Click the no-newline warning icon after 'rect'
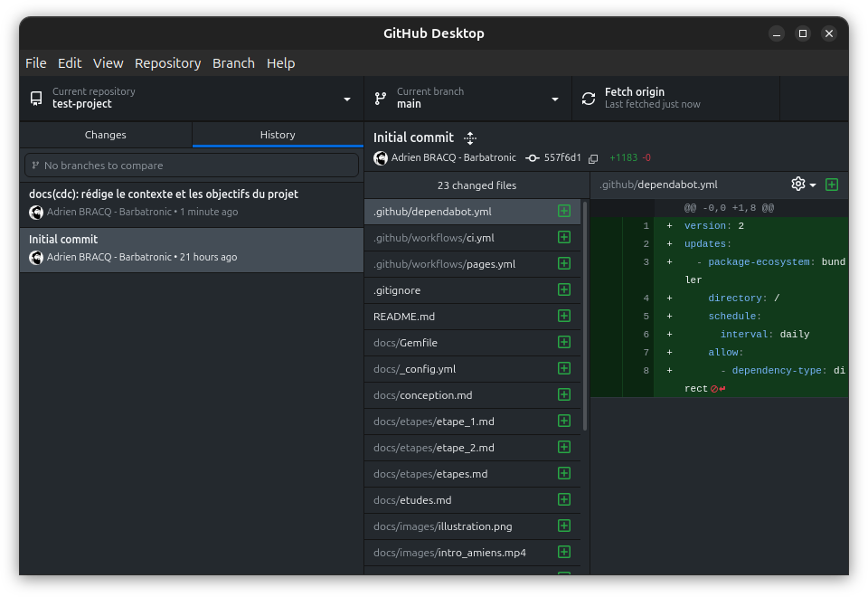The image size is (868, 597). pyautogui.click(x=718, y=389)
